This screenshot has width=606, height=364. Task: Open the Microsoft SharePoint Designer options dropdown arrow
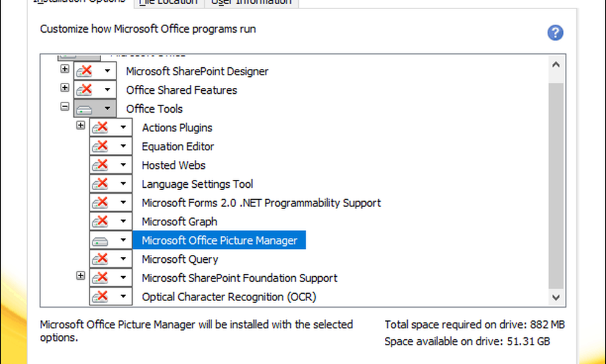[x=107, y=71]
